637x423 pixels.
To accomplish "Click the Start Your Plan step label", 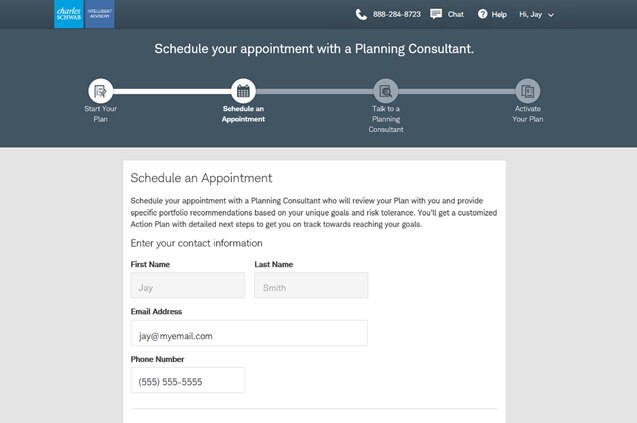I will 100,114.
